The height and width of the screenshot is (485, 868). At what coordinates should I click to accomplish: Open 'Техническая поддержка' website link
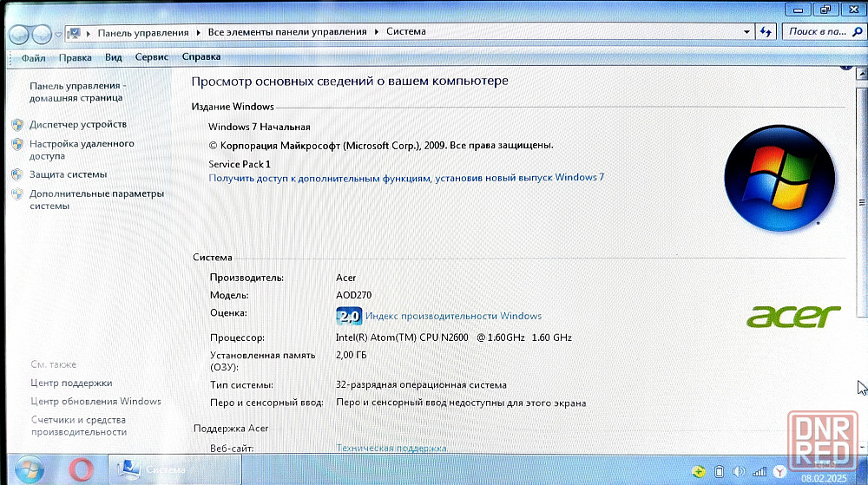pyautogui.click(x=391, y=448)
